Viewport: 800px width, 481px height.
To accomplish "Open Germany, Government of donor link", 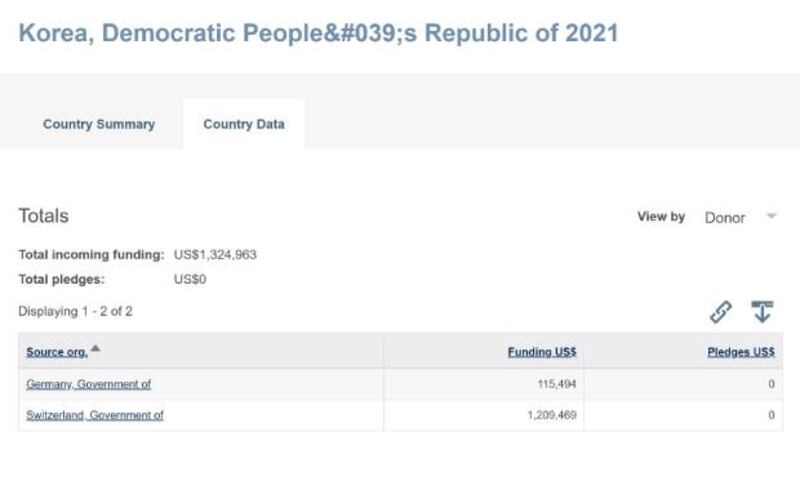I will coord(88,384).
